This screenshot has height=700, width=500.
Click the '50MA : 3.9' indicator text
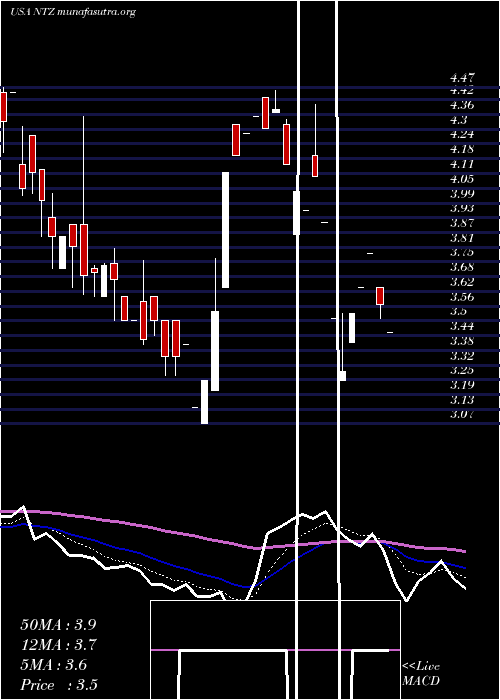[x=58, y=625]
